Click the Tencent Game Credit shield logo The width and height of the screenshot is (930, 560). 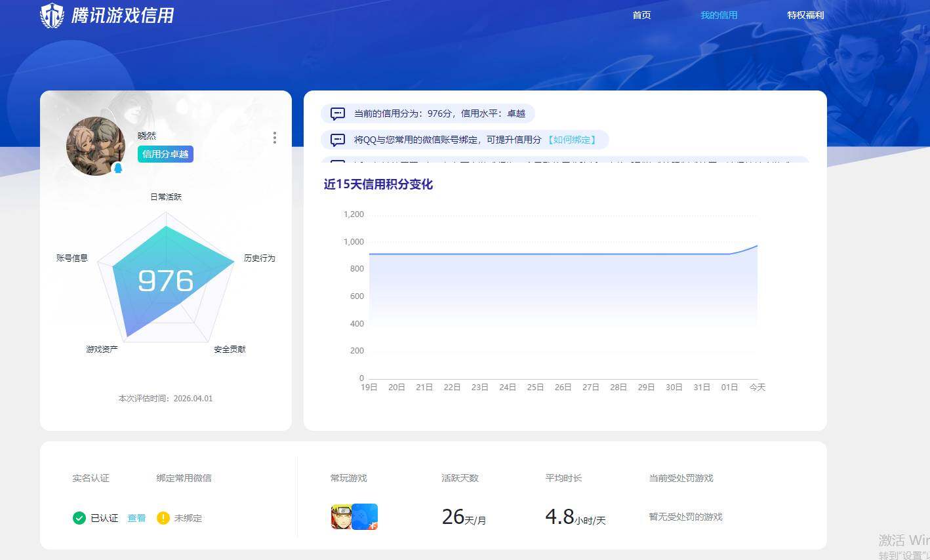coord(52,15)
